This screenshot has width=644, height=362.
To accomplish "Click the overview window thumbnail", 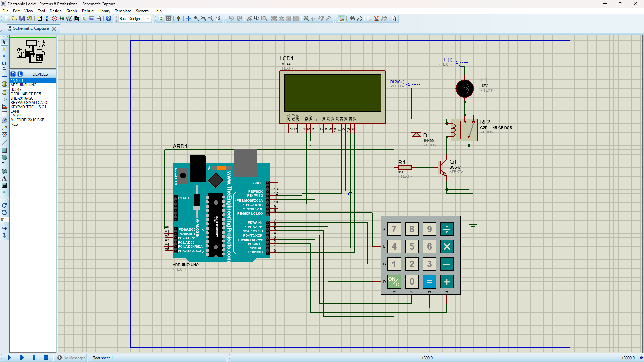I will [x=33, y=52].
